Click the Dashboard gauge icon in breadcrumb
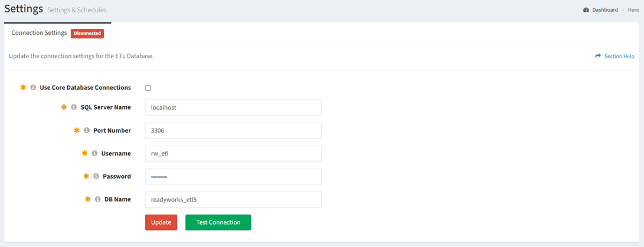644x247 pixels. pos(586,10)
